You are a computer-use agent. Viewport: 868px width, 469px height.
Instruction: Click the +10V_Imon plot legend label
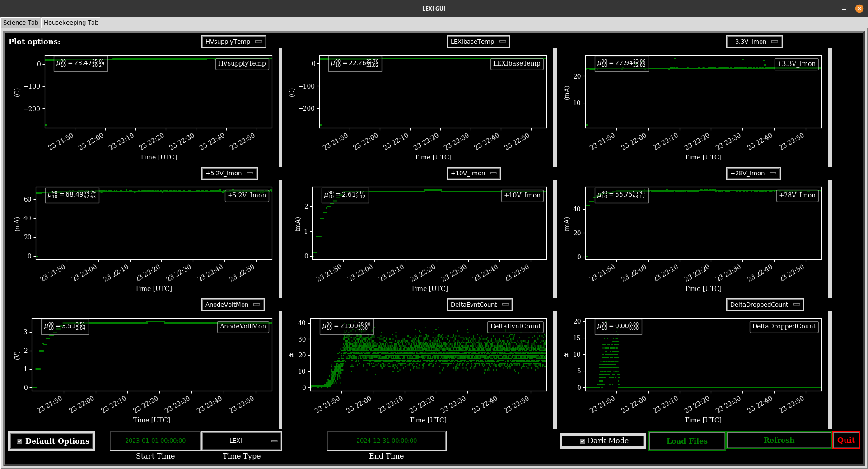click(x=523, y=195)
